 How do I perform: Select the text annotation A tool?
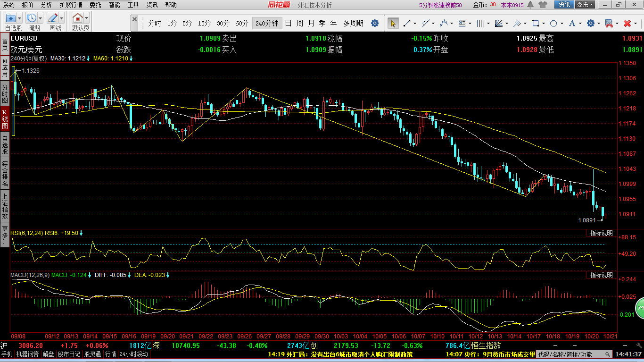coord(572,23)
